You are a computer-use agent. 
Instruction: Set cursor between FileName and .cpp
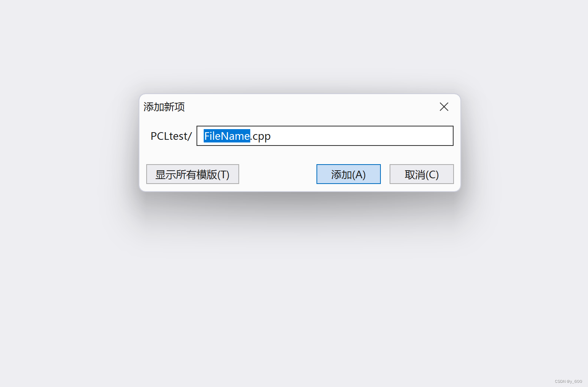(x=251, y=136)
